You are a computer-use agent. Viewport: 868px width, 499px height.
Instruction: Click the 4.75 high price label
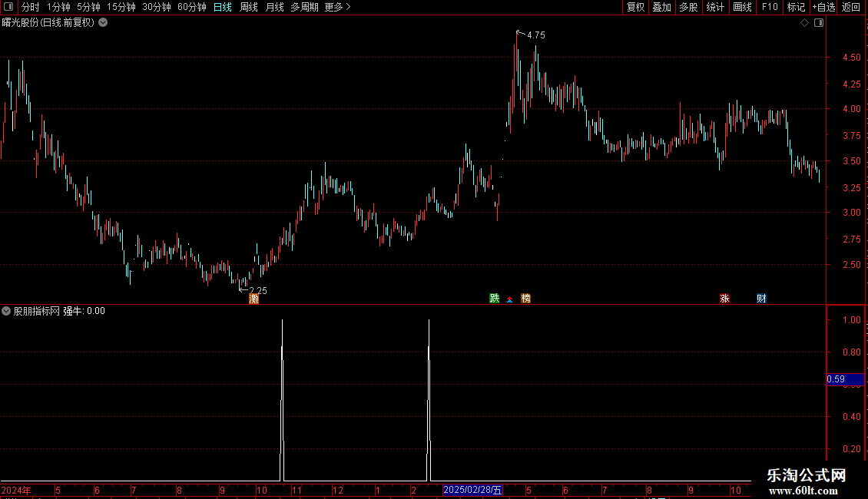pyautogui.click(x=536, y=35)
